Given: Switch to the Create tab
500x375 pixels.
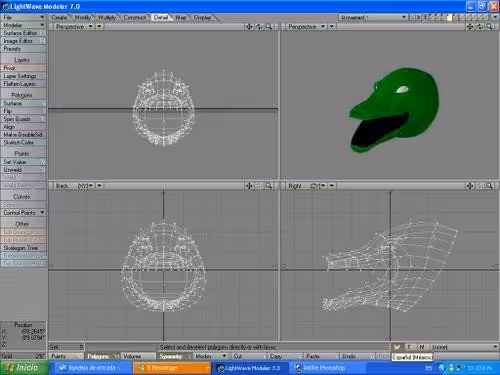Looking at the screenshot, I should click(x=59, y=17).
